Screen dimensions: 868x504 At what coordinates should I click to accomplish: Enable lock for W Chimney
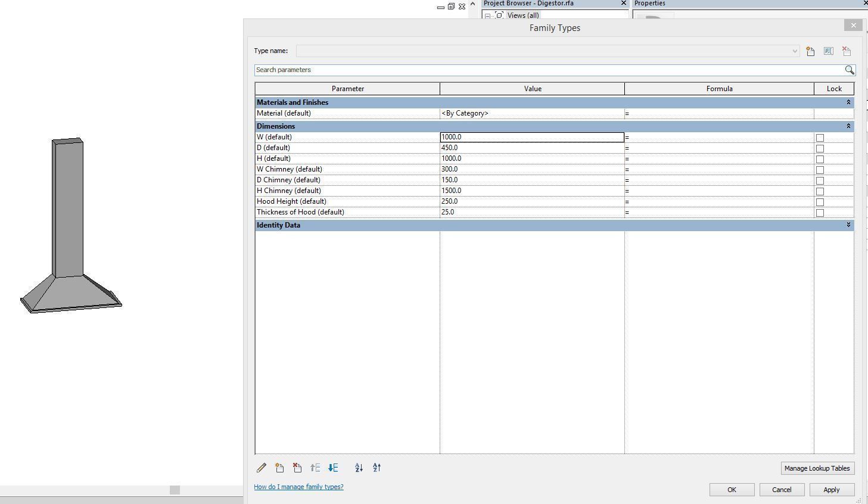[x=820, y=170]
